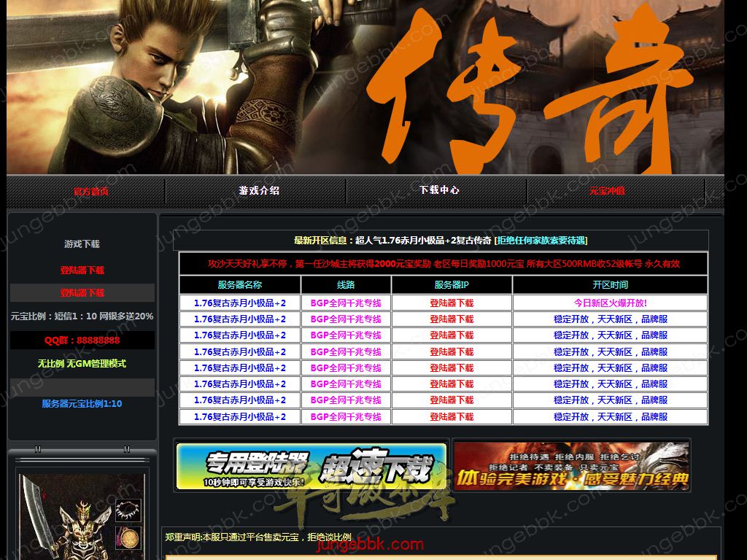Image resolution: width=747 pixels, height=560 pixels.
Task: Open the 服务器元宝比例1:10 sidebar link
Action: (x=82, y=404)
